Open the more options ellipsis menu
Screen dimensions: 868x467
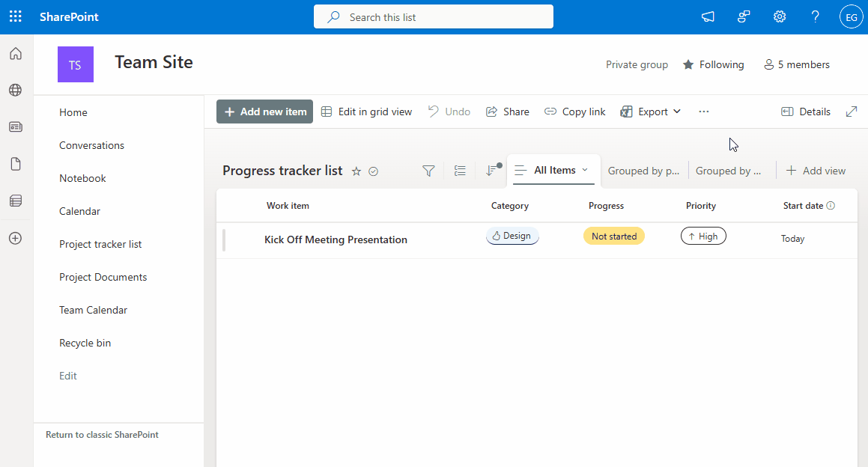tap(703, 112)
